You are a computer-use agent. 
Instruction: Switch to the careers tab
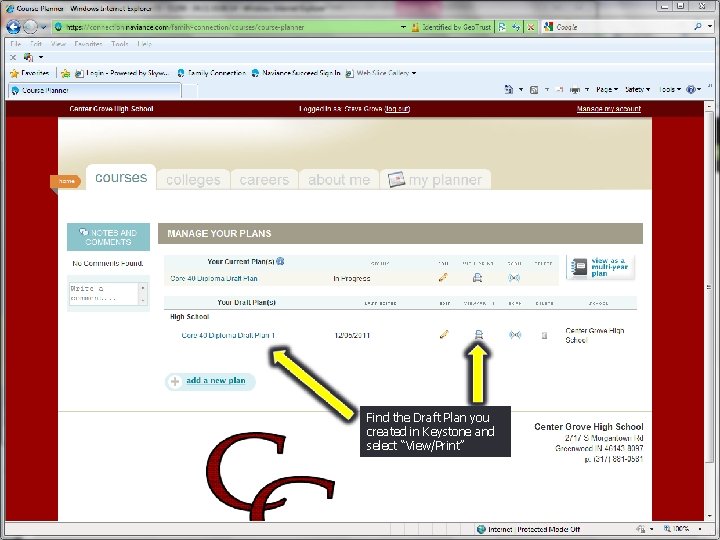(x=264, y=180)
